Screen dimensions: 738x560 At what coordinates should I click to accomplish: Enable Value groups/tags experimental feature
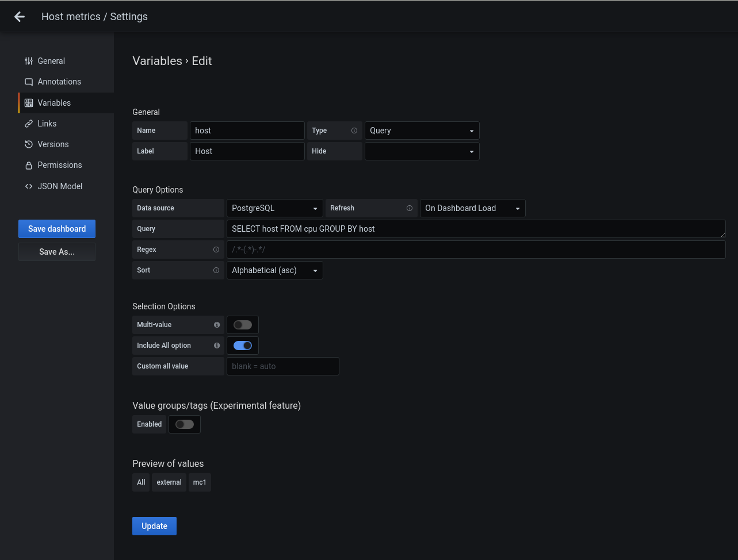click(184, 424)
